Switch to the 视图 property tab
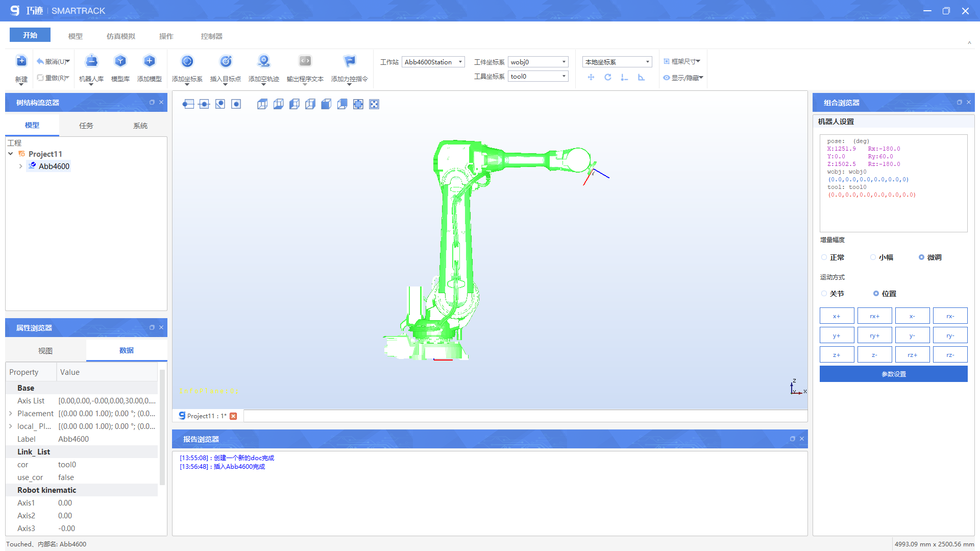Viewport: 980px width, 551px height. click(45, 351)
